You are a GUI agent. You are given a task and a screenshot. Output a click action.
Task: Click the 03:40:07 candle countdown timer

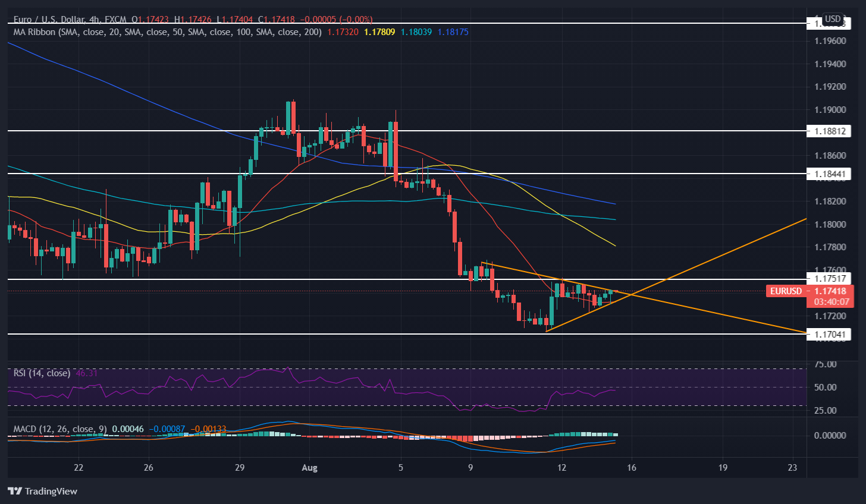(831, 302)
